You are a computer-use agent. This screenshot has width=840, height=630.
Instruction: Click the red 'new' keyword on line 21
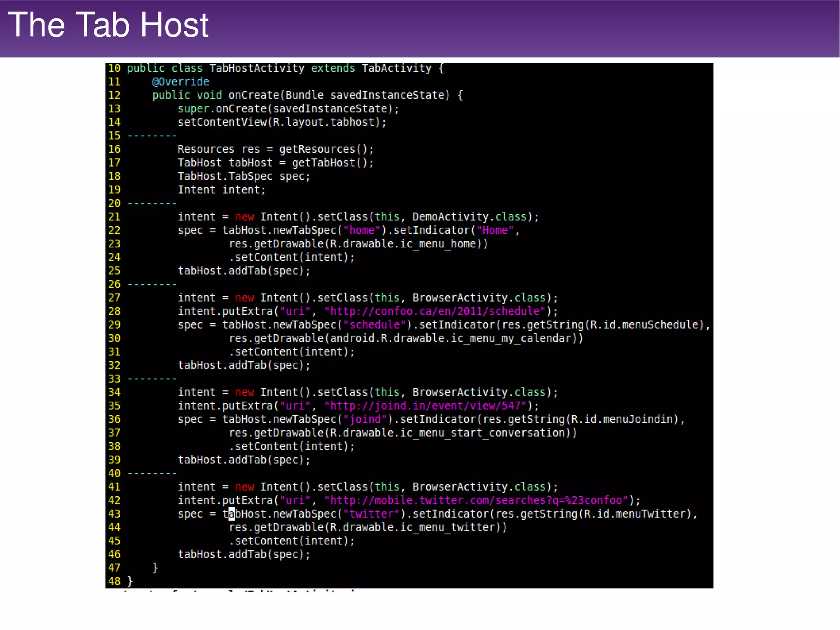click(x=244, y=217)
